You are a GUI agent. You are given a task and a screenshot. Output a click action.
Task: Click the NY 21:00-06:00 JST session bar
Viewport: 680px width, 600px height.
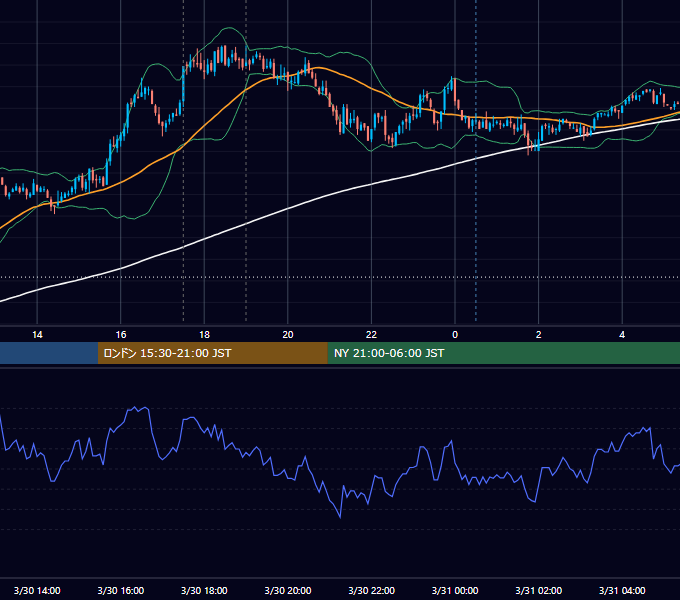503,353
